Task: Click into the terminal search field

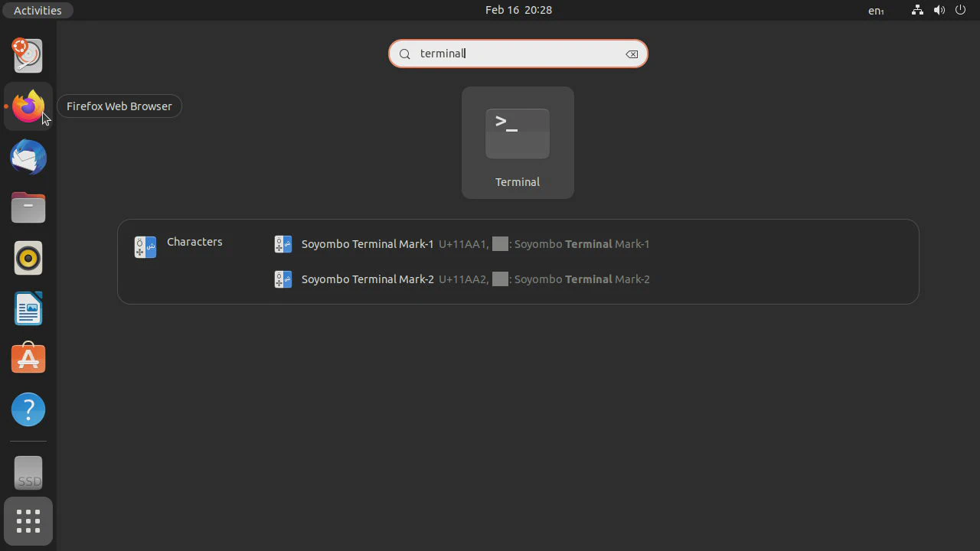Action: click(x=518, y=54)
